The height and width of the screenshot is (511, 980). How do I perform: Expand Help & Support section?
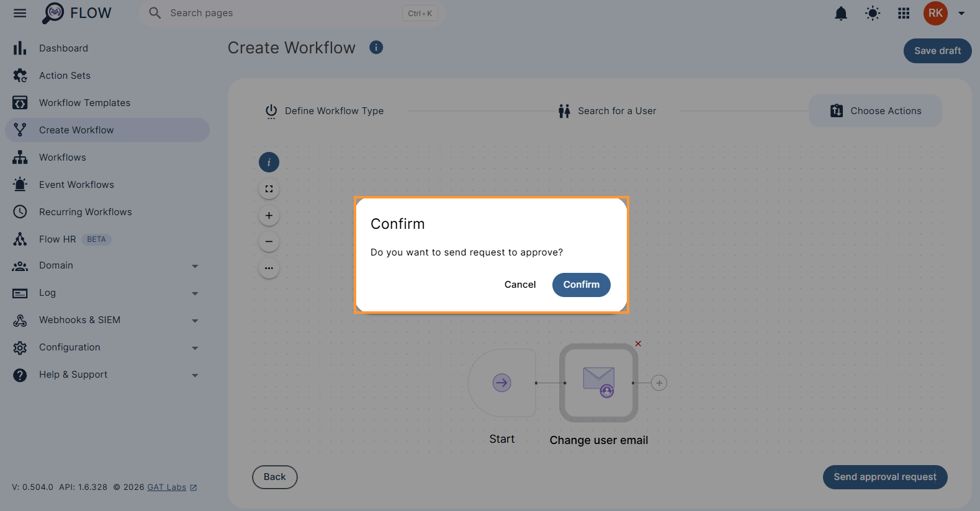coord(107,375)
